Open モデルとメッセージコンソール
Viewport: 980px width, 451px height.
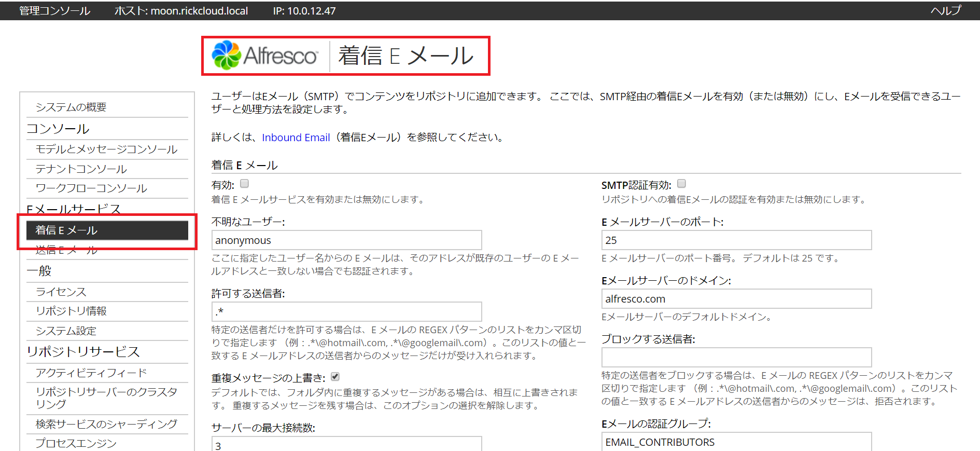click(x=107, y=149)
